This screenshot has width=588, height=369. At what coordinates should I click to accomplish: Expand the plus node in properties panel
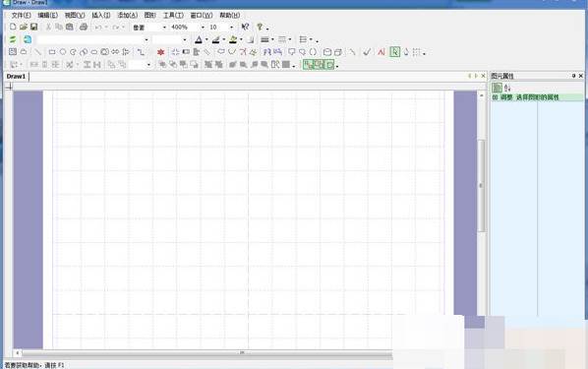(x=495, y=97)
